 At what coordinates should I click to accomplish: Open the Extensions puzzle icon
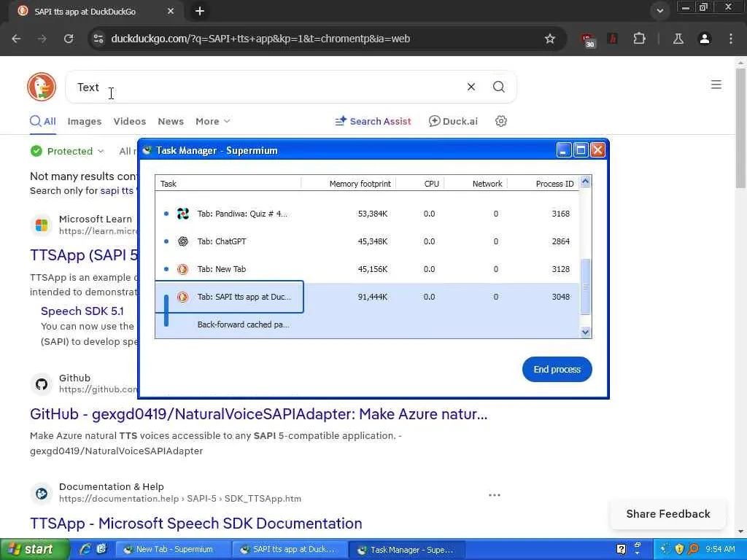click(x=639, y=39)
